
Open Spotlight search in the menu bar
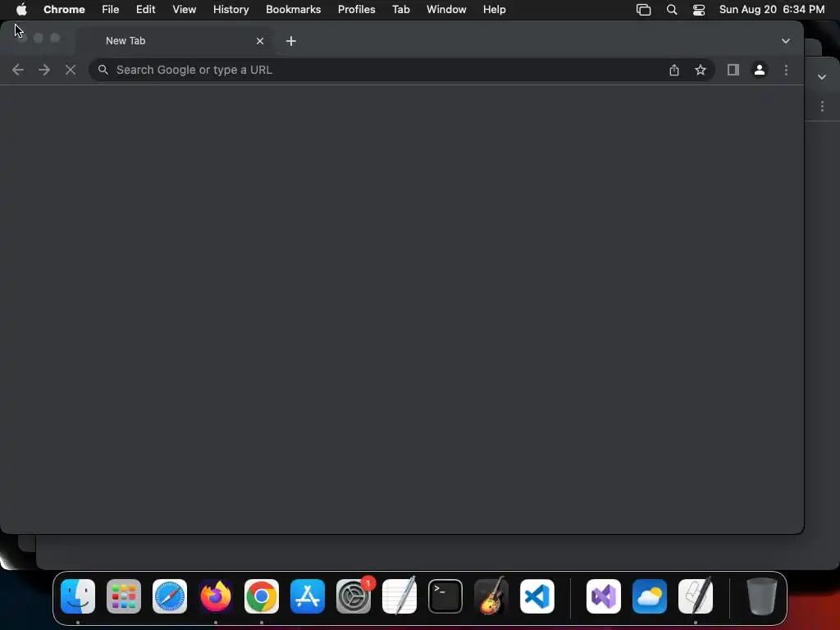pyautogui.click(x=671, y=9)
